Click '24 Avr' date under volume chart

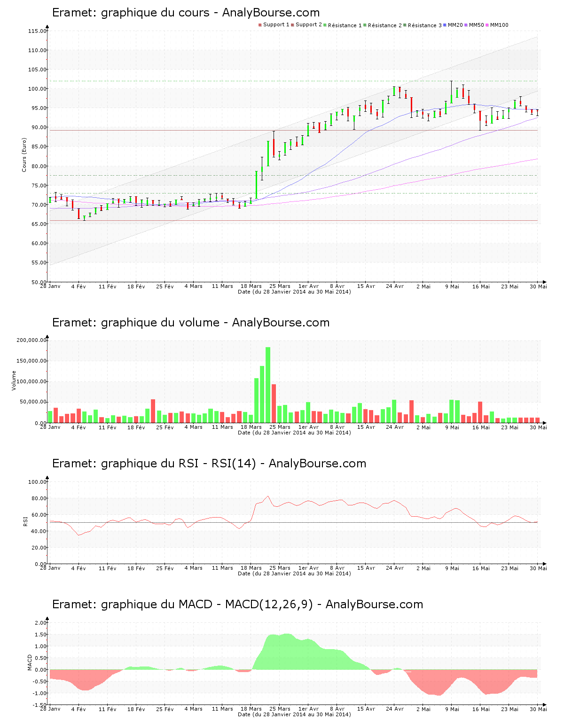pyautogui.click(x=395, y=427)
